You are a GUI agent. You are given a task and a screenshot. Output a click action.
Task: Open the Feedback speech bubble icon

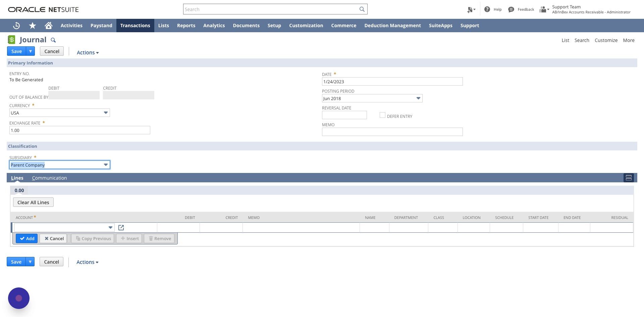coord(511,9)
